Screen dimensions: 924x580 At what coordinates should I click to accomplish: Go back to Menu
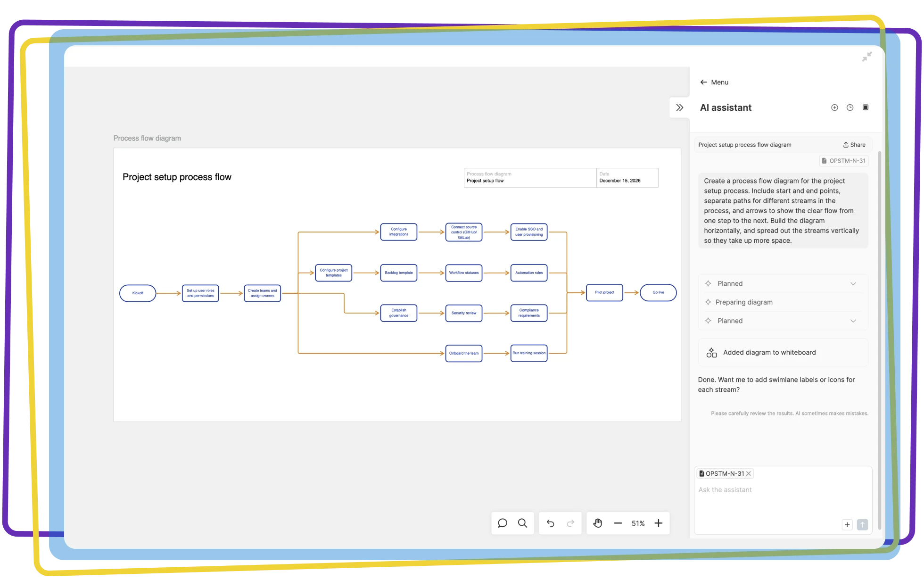[x=714, y=82]
